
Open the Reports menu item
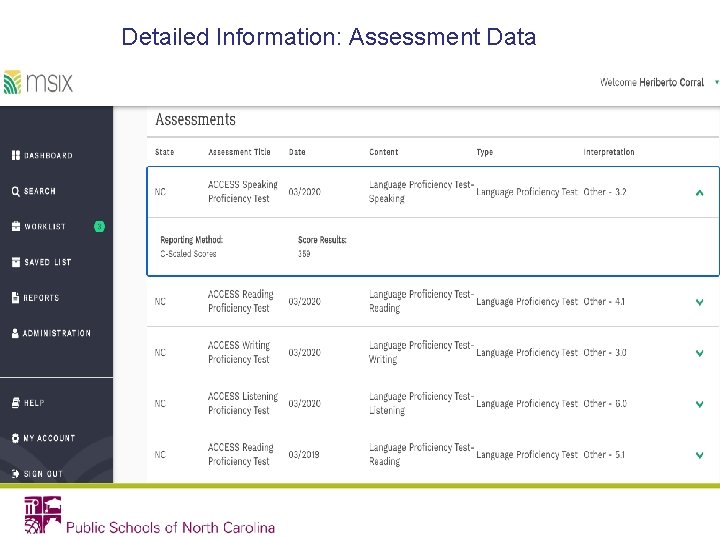(x=41, y=298)
